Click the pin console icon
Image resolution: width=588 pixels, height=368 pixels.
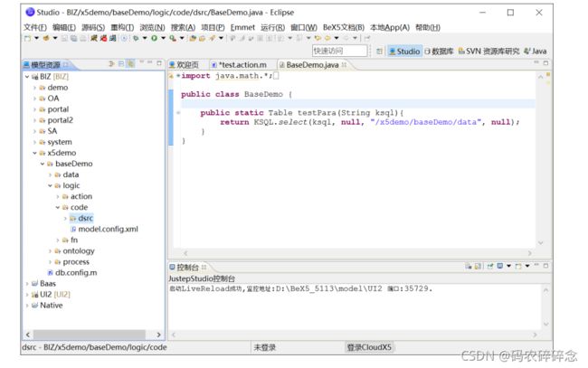click(x=489, y=267)
